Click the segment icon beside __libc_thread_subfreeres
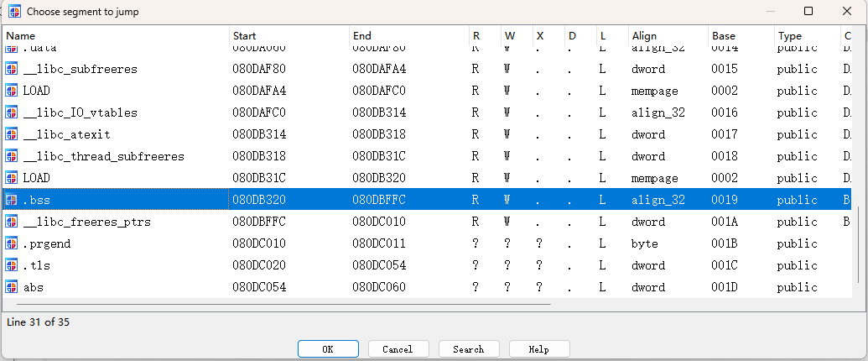 (x=12, y=156)
